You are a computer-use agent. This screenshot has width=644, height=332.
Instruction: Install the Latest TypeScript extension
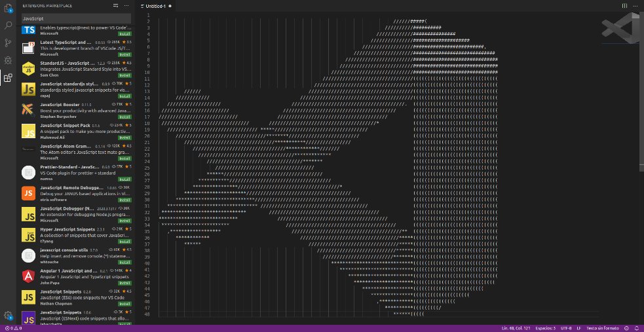point(124,54)
